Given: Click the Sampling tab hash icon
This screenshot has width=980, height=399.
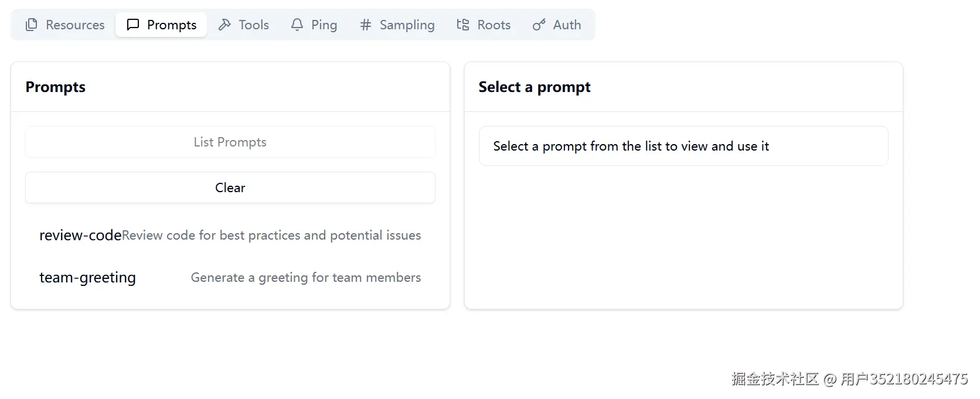Looking at the screenshot, I should pos(366,25).
